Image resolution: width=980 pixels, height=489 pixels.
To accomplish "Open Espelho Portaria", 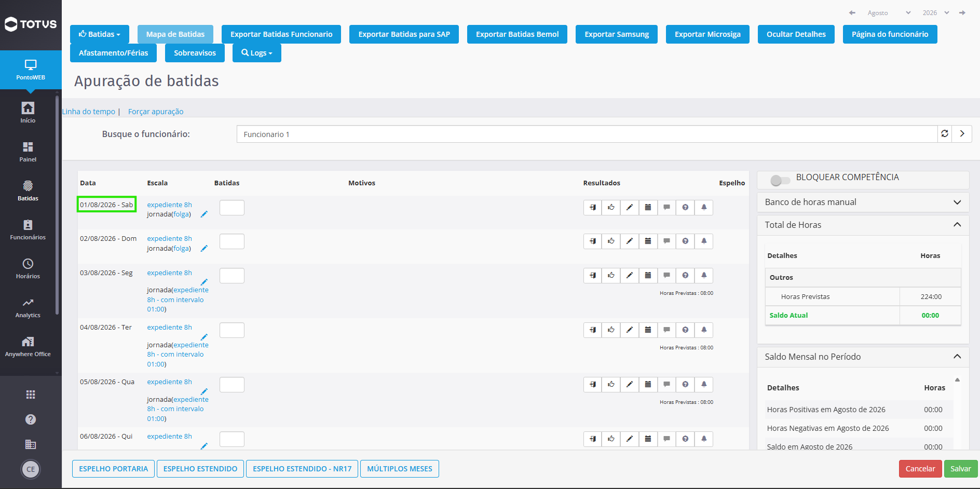I will (x=113, y=469).
